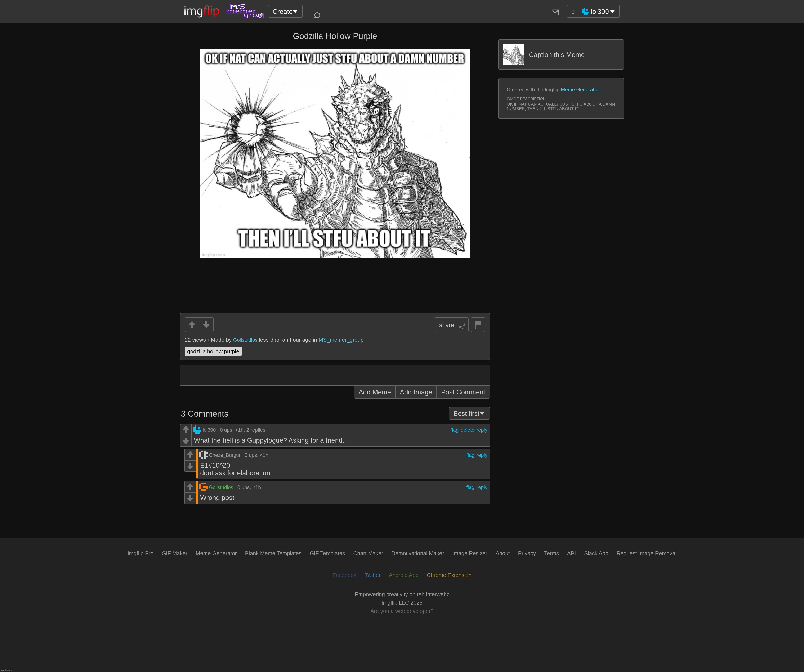Screen dimensions: 804x672
Task: Open the Android App footer link
Action: coord(403,575)
